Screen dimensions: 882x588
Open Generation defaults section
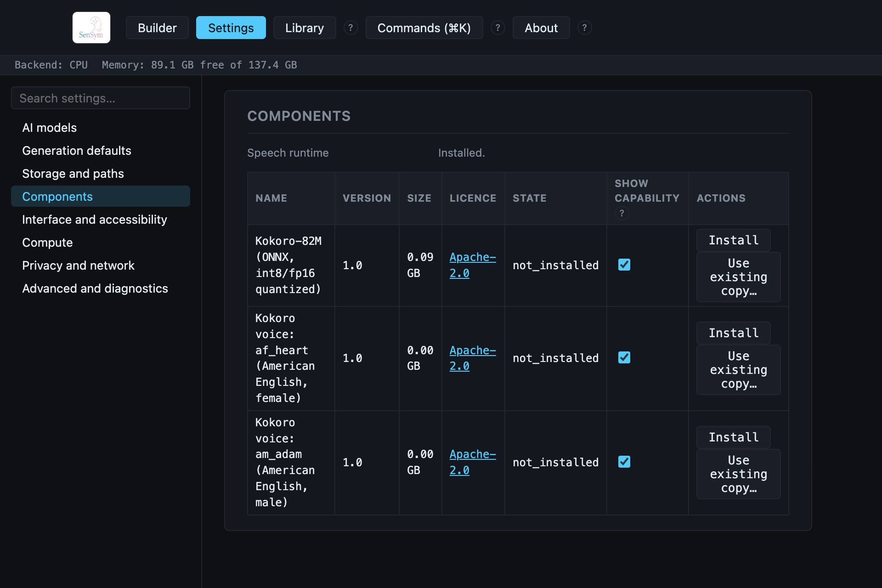click(x=101, y=150)
